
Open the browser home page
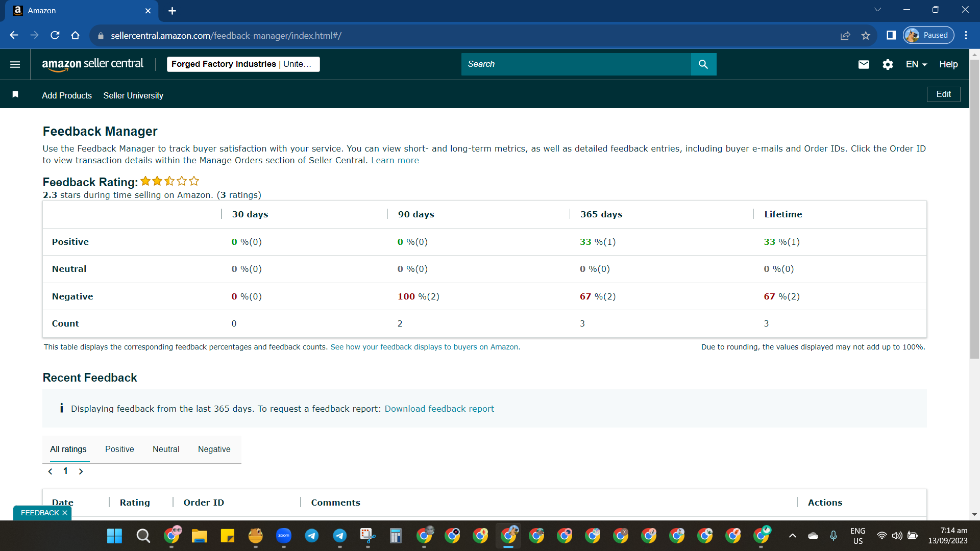point(76,35)
